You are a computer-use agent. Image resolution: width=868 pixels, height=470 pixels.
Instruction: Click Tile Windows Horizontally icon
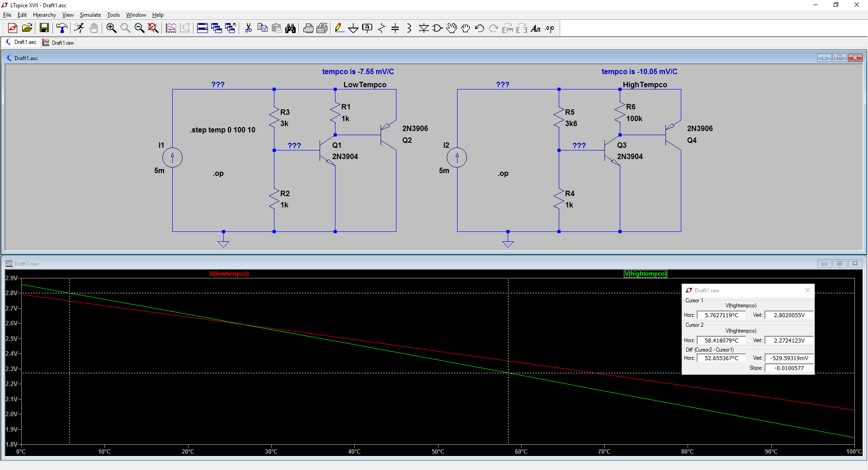[203, 28]
